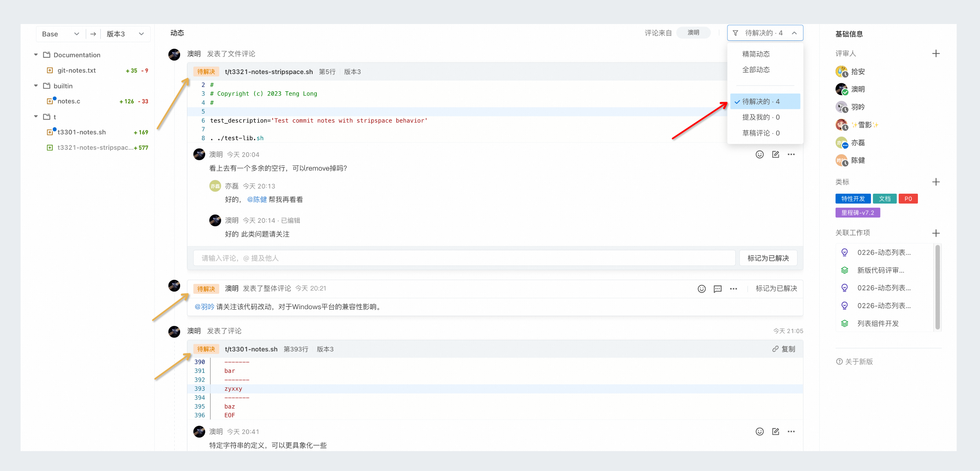This screenshot has width=980, height=471.
Task: Open the Base version dropdown
Action: (x=60, y=34)
